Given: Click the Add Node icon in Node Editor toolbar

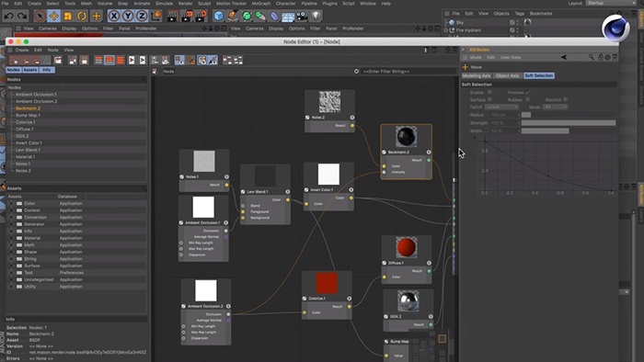Looking at the screenshot, I should [14, 61].
